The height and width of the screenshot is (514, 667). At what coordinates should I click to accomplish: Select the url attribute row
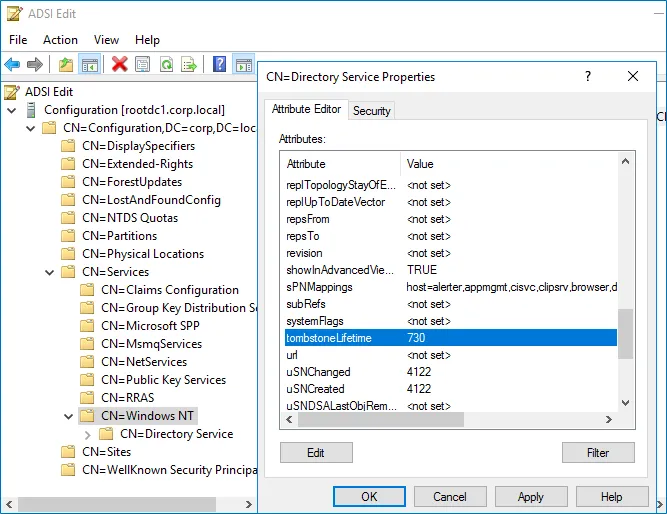click(x=451, y=355)
